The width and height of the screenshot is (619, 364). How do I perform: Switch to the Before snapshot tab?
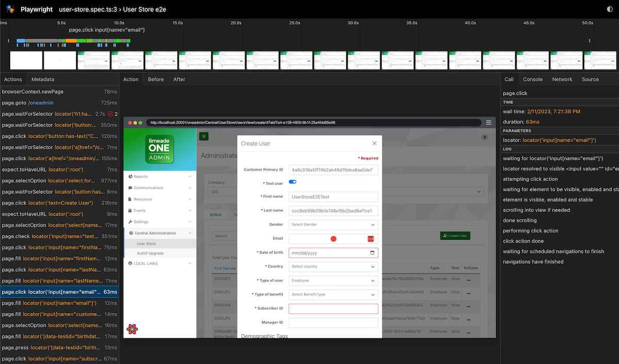[x=156, y=79]
